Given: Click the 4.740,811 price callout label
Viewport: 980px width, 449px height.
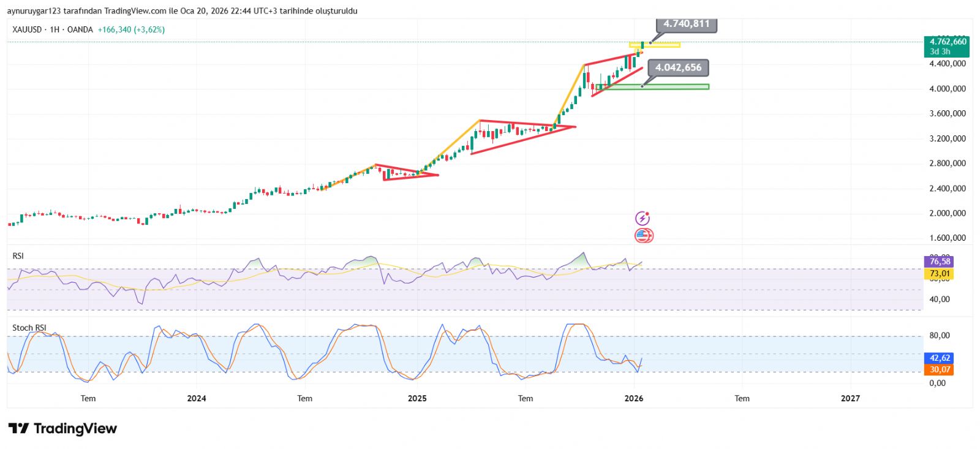Looking at the screenshot, I should (x=686, y=24).
